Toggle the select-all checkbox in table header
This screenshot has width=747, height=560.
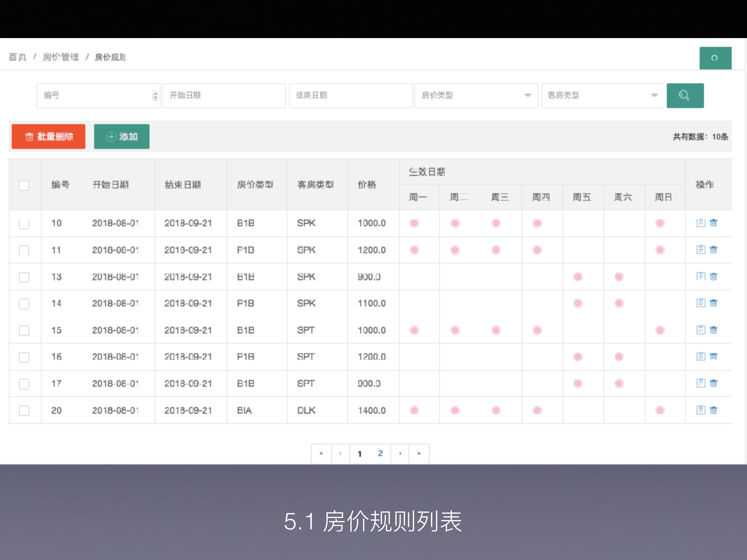point(24,185)
